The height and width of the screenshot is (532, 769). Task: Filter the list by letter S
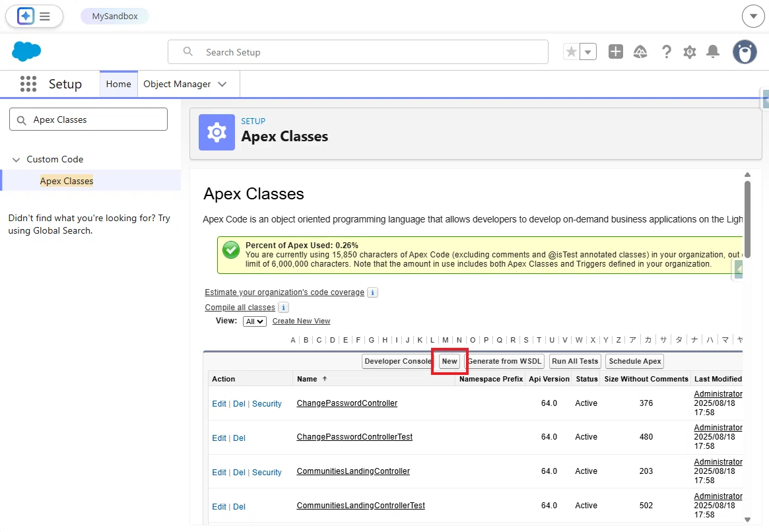525,340
